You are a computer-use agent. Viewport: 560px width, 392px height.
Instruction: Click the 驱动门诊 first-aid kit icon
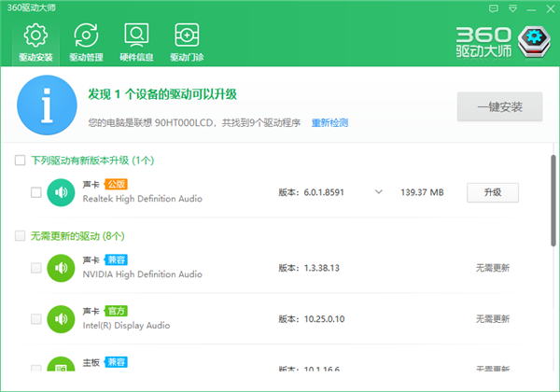pos(187,35)
